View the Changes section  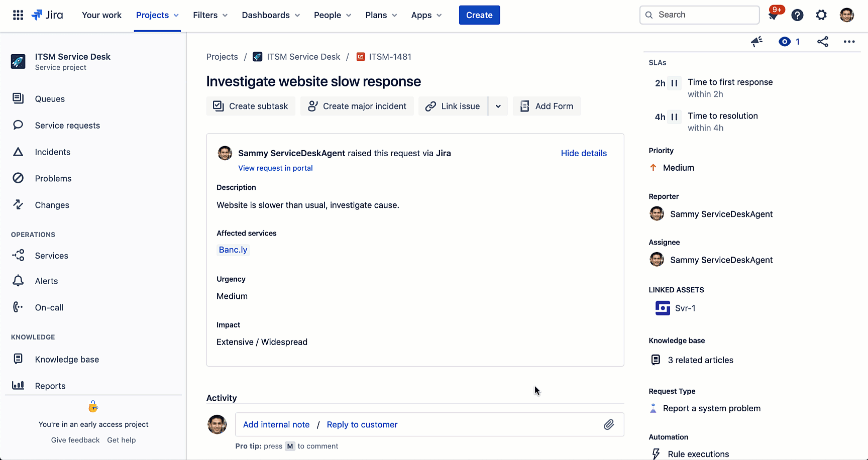[52, 205]
